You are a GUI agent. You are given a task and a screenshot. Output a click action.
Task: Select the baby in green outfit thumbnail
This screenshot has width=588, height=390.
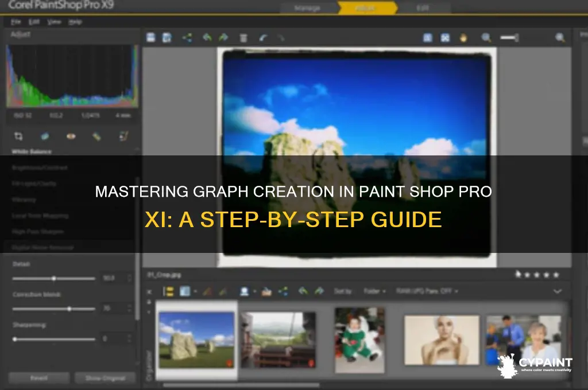tap(359, 340)
